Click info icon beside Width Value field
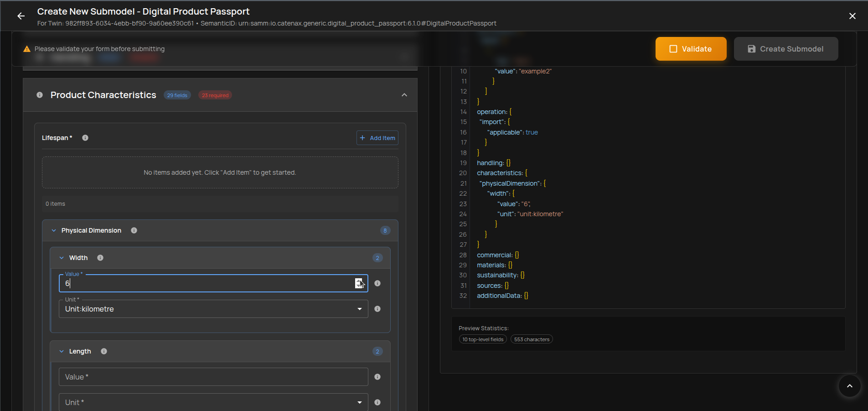 pyautogui.click(x=377, y=283)
